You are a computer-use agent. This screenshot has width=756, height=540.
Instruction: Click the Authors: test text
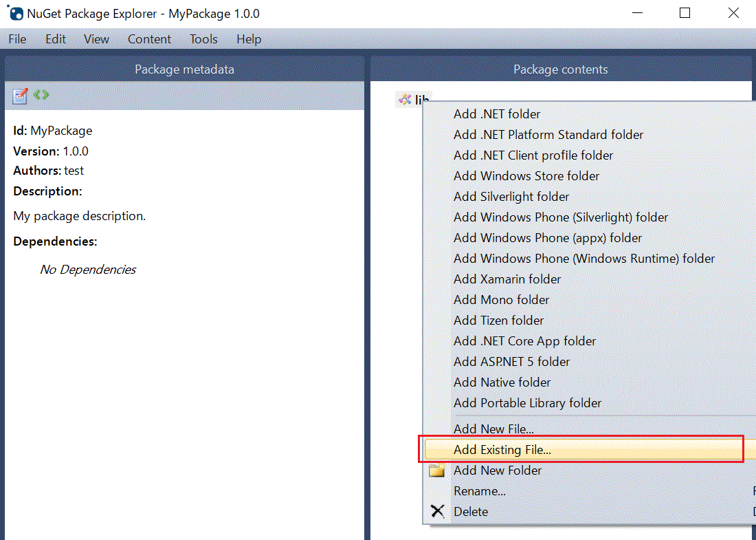(48, 171)
